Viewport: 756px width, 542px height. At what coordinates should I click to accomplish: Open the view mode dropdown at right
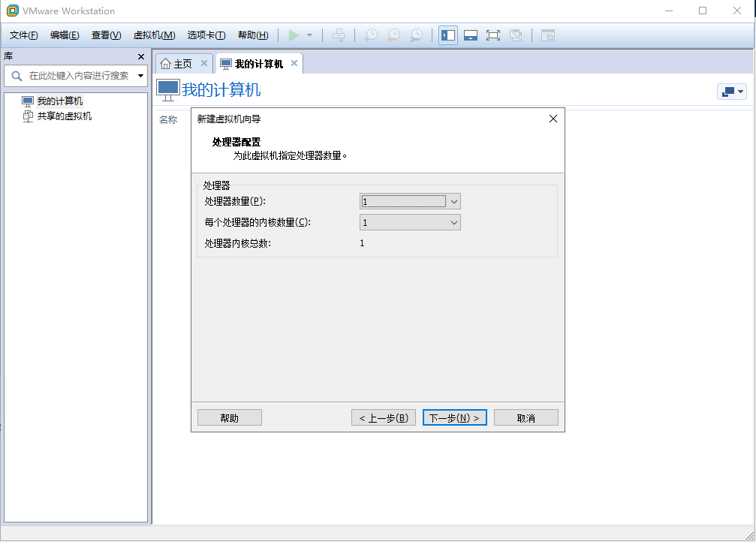pyautogui.click(x=732, y=91)
